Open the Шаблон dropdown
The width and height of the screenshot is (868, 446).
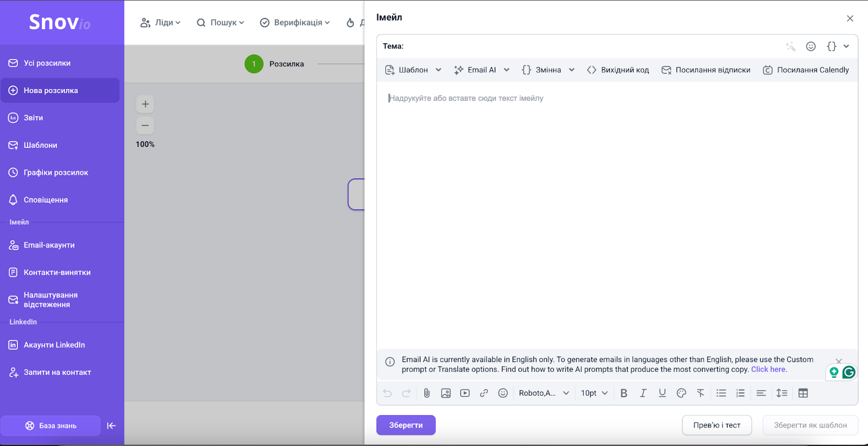click(x=413, y=70)
